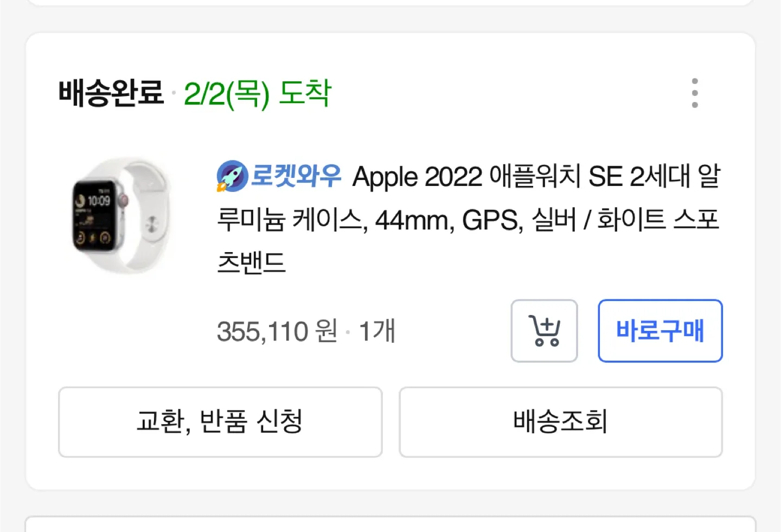The height and width of the screenshot is (532, 781).
Task: Open the three-dot more options menu
Action: (x=695, y=93)
